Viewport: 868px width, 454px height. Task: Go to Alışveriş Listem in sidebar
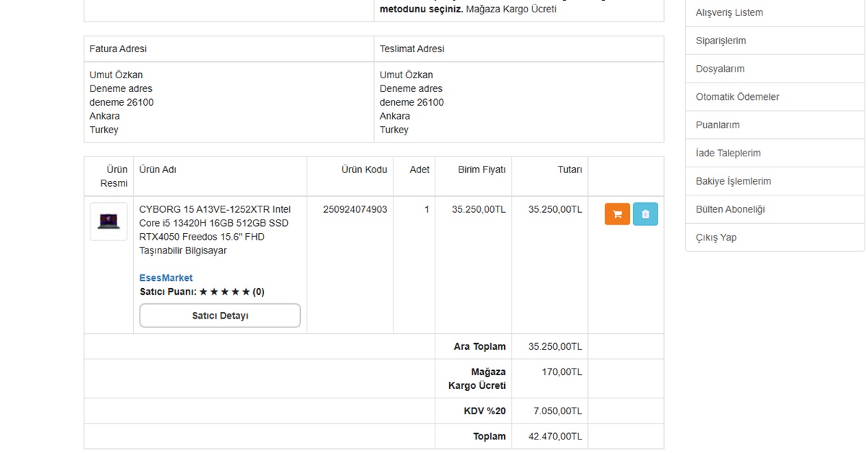[729, 12]
